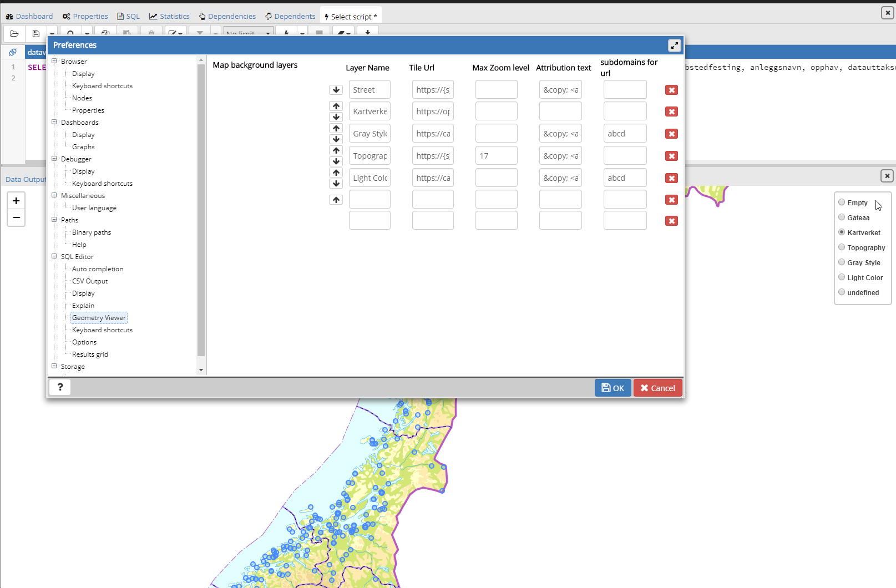Collapse the Browser tree node
Image resolution: width=896 pixels, height=588 pixels.
coord(54,61)
